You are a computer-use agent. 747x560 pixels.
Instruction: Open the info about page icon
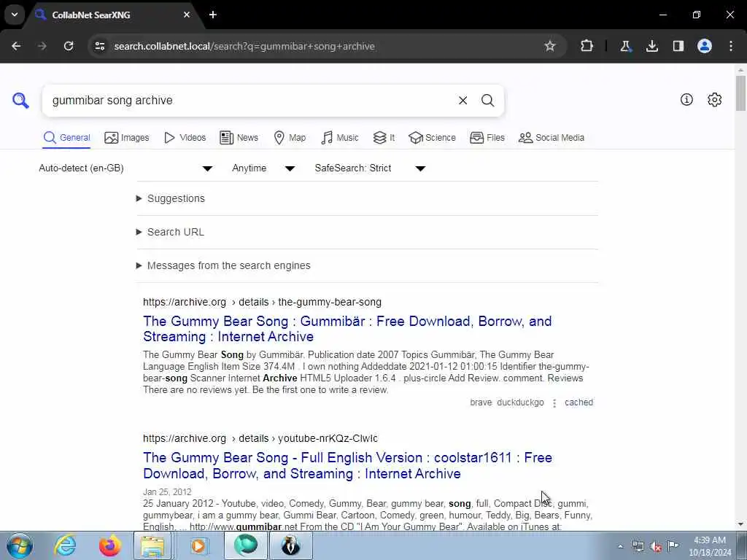[686, 99]
